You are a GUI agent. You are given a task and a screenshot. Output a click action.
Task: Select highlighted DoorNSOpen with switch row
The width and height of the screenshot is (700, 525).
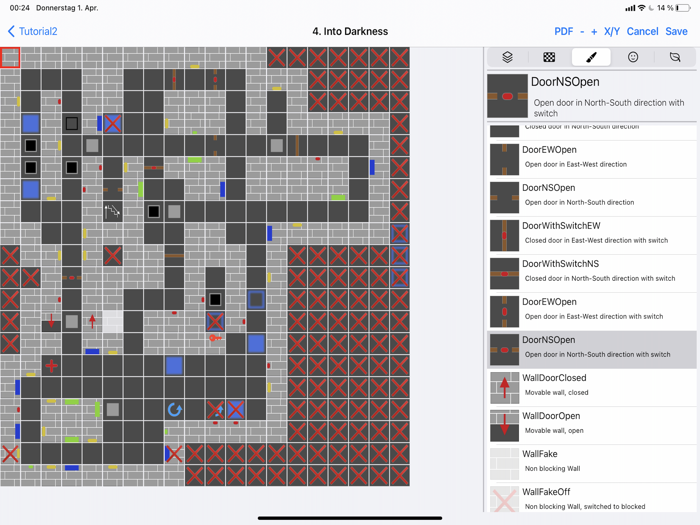click(592, 350)
